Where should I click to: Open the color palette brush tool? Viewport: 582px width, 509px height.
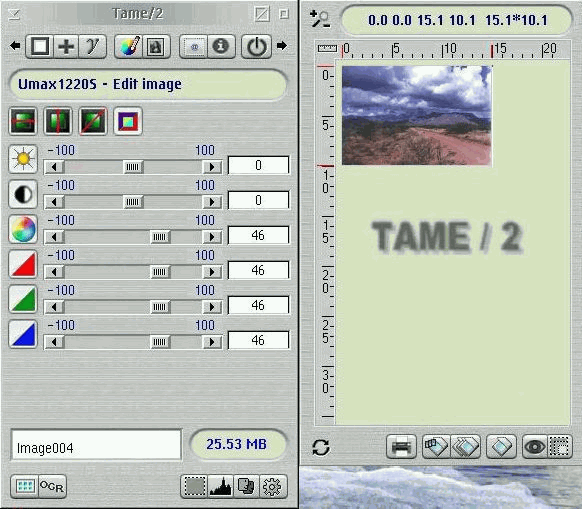coord(128,46)
